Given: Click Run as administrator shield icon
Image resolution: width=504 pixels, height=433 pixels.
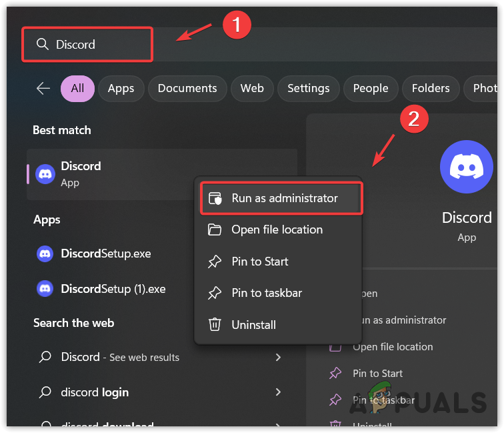Looking at the screenshot, I should (215, 198).
